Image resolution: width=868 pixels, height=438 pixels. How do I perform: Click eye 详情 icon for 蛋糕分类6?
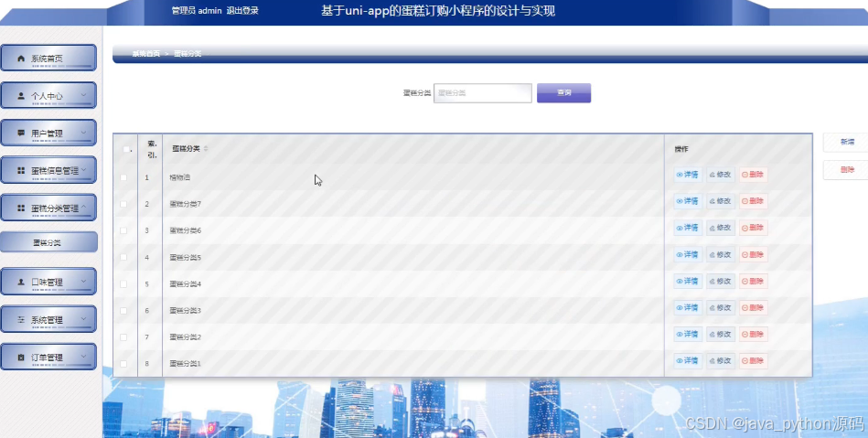pos(680,228)
